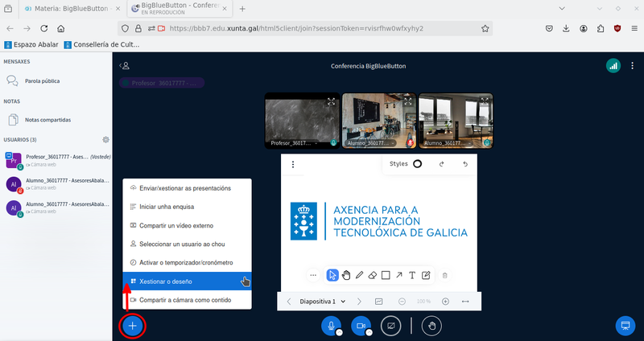The height and width of the screenshot is (341, 644).
Task: Open the Diapositiva 1 slide dropdown
Action: (322, 302)
